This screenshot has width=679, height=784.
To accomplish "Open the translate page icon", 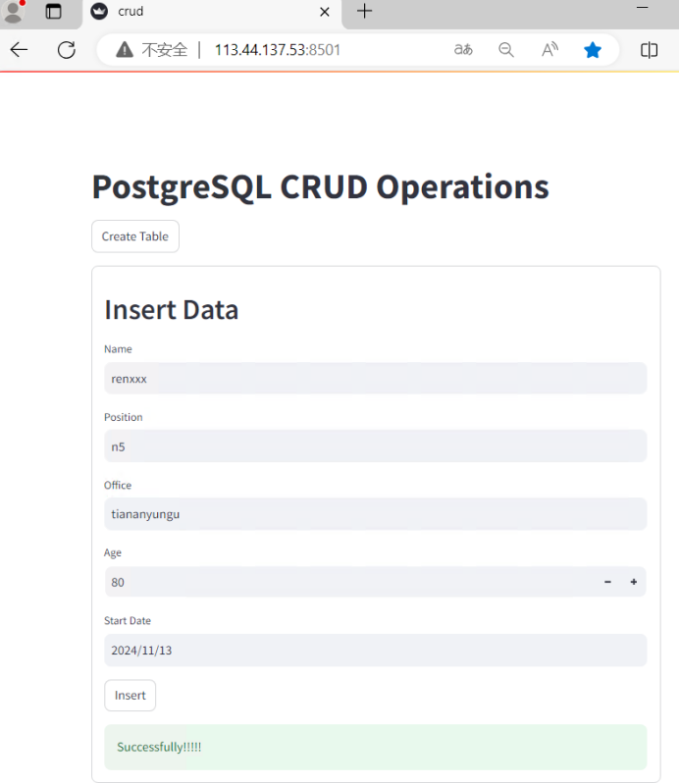I will [x=463, y=50].
